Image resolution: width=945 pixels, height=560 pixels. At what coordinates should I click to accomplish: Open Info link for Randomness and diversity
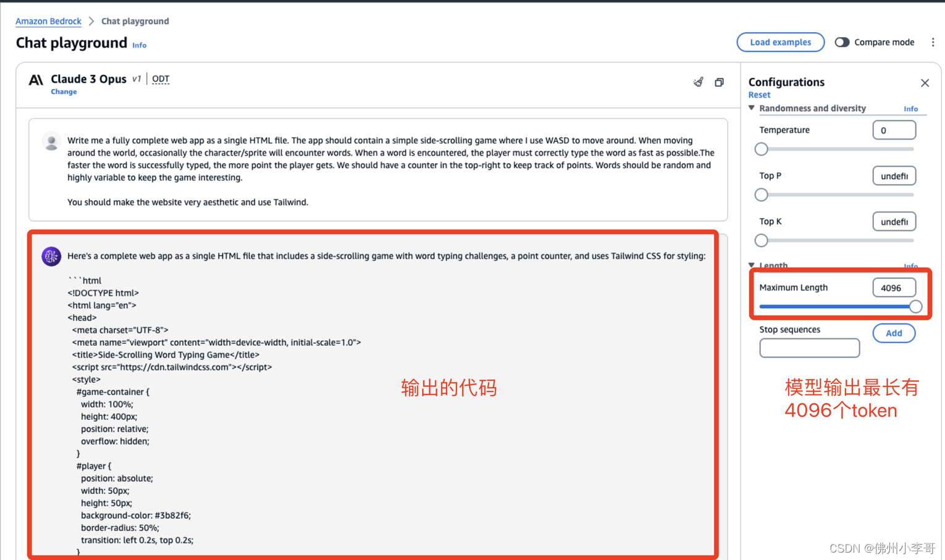pos(910,109)
